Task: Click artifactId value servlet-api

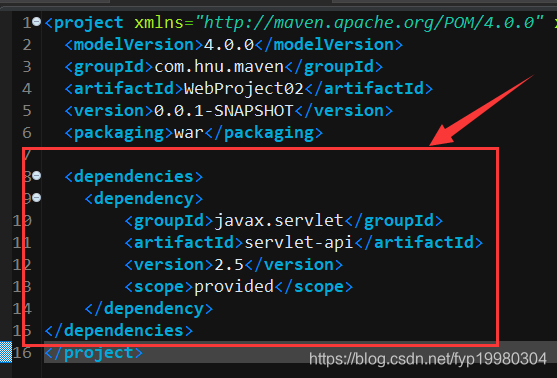Action: [x=299, y=243]
